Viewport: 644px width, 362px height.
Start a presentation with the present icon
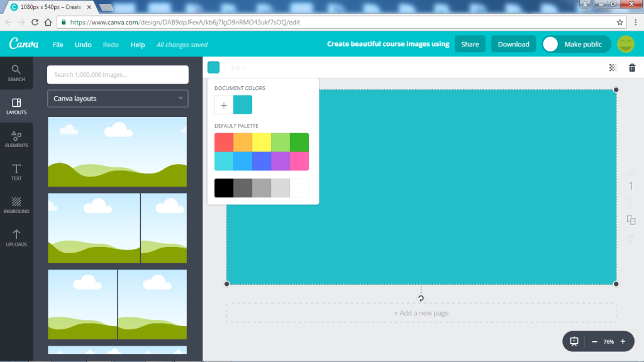tap(574, 341)
